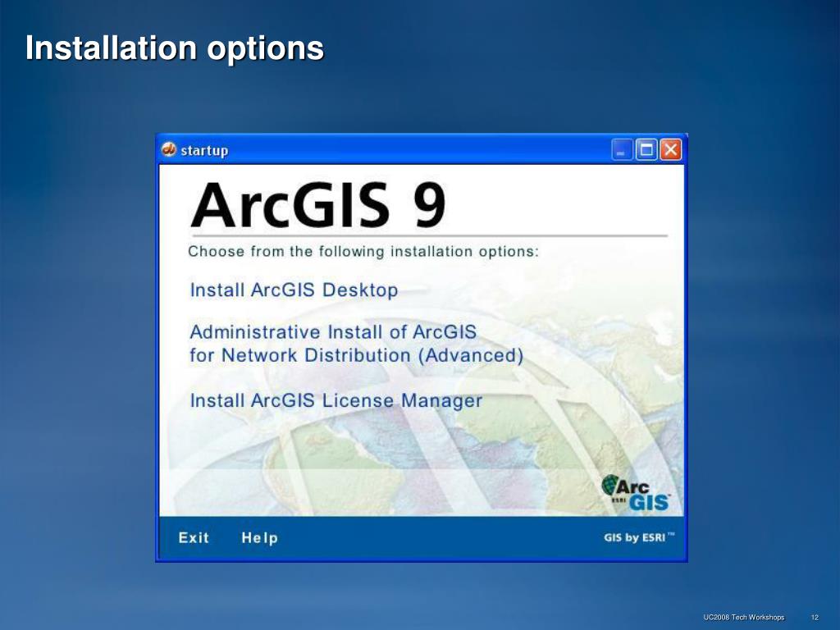Minimize the startup window
This screenshot has width=840, height=630.
622,150
